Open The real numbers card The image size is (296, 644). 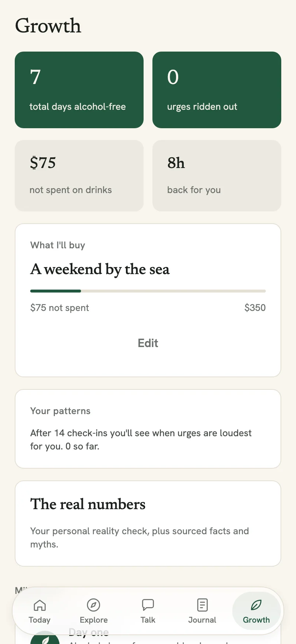(148, 524)
